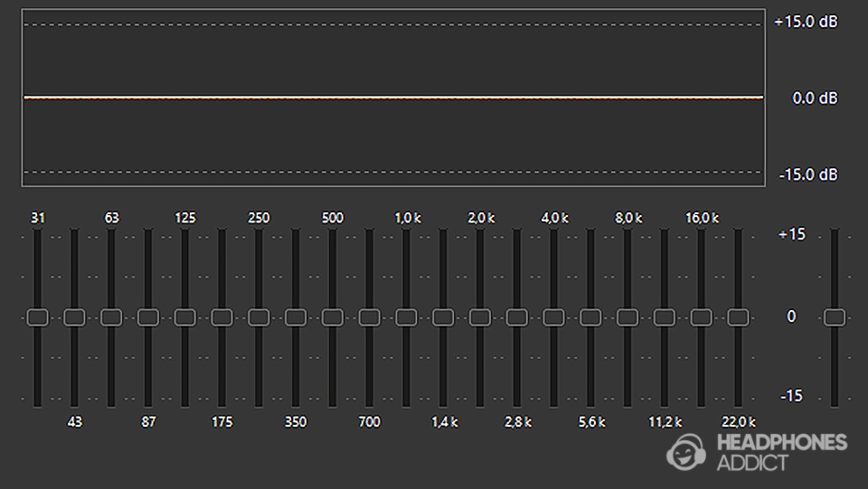Click the 31 Hz band slider handle
Viewport: 868px width, 489px height.
coord(38,317)
